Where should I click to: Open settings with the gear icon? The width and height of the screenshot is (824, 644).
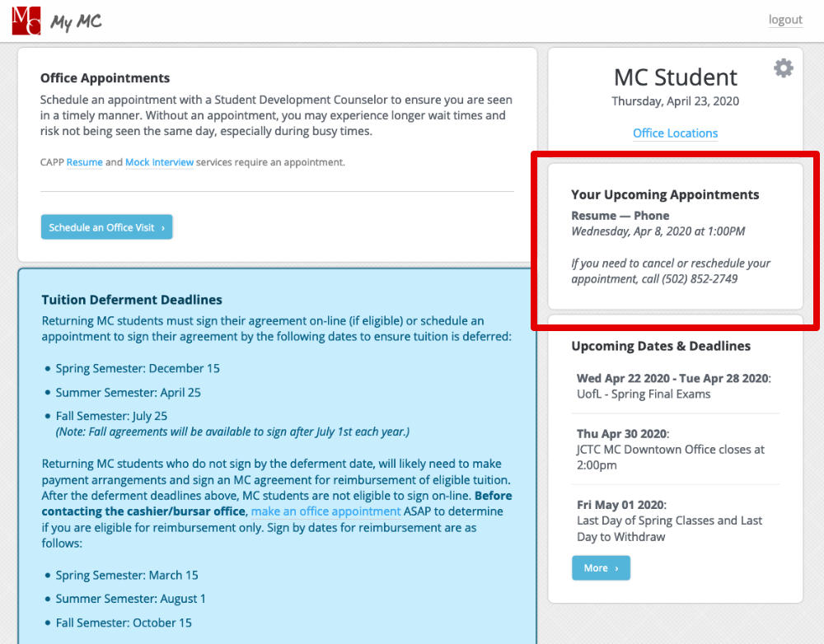pos(784,68)
